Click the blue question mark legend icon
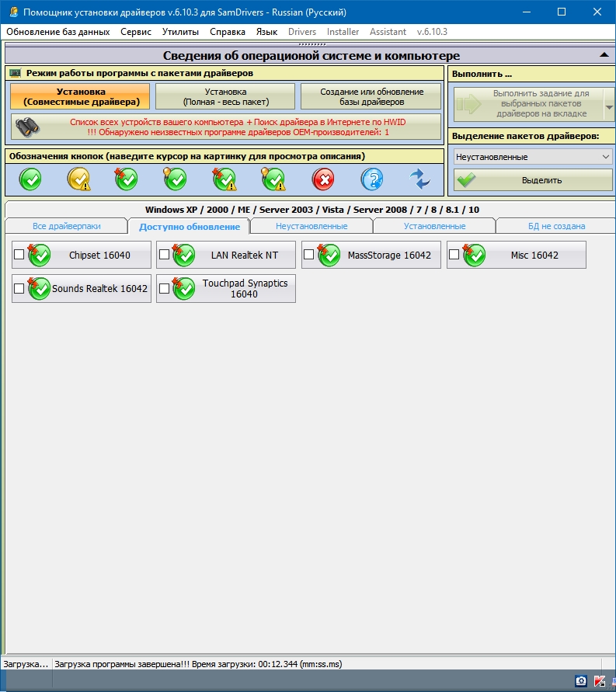 pos(372,179)
